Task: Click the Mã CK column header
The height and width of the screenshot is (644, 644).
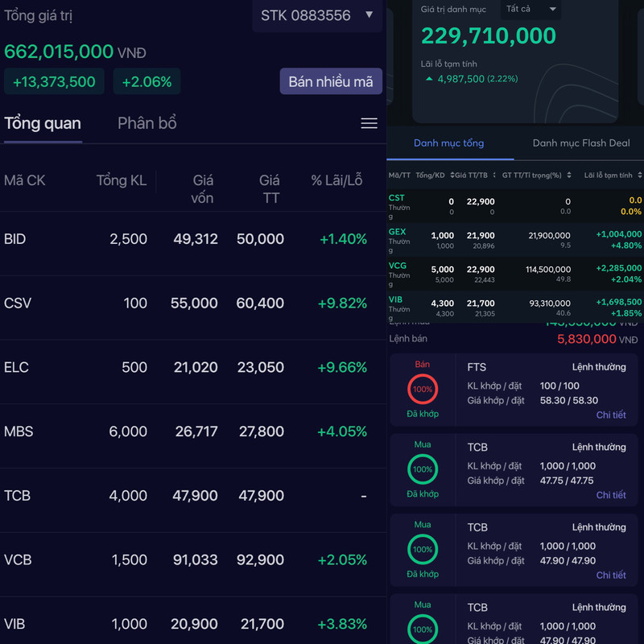Action: [x=25, y=180]
